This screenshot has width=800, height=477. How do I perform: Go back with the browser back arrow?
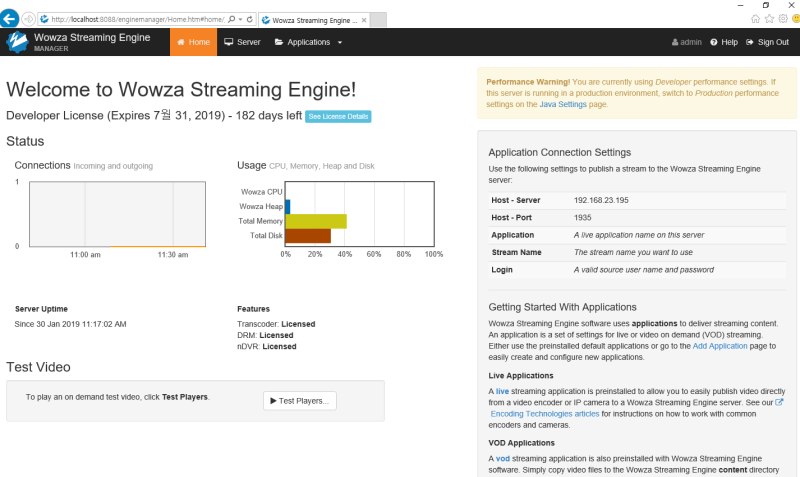pos(10,19)
